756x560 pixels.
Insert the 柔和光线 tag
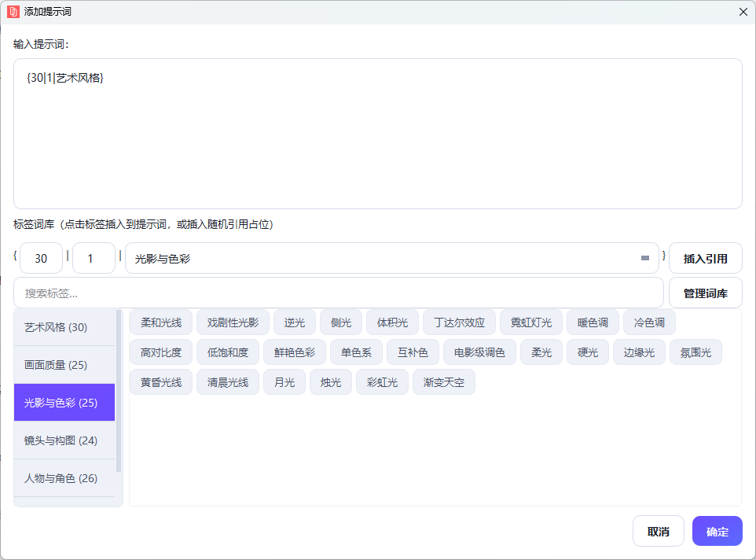click(161, 322)
